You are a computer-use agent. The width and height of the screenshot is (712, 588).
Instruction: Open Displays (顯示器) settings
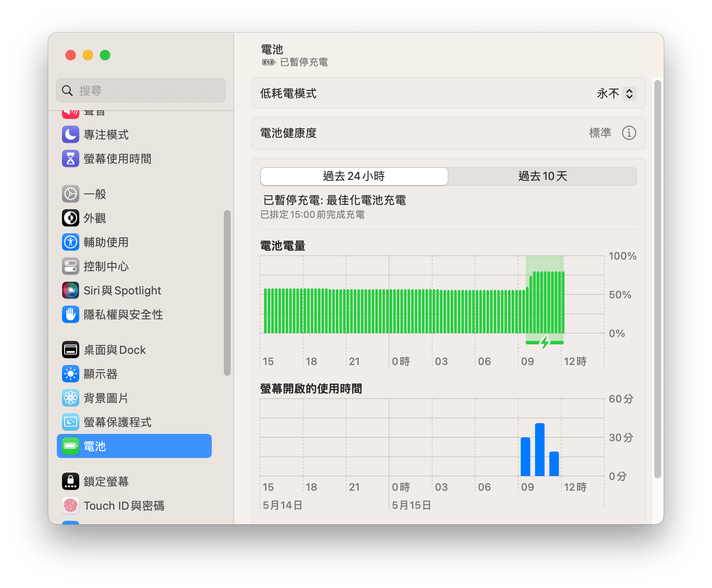point(100,374)
